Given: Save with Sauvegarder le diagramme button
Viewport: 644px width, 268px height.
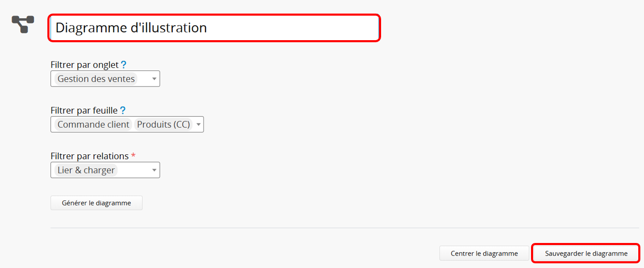Looking at the screenshot, I should coord(586,253).
